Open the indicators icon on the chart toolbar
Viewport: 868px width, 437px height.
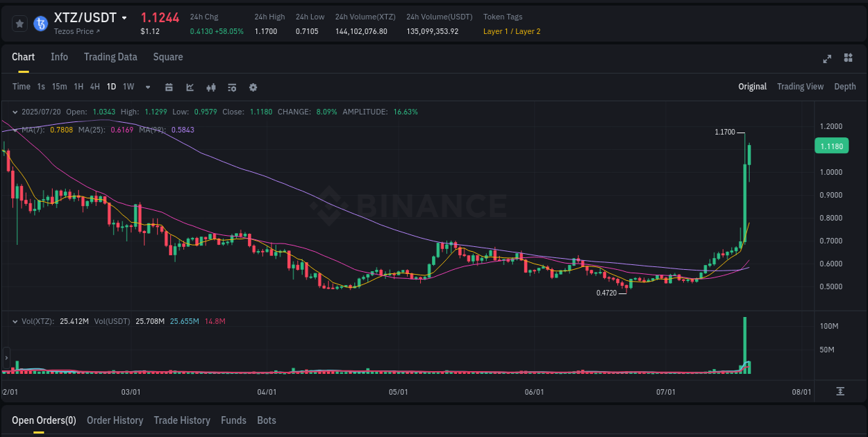coord(211,87)
